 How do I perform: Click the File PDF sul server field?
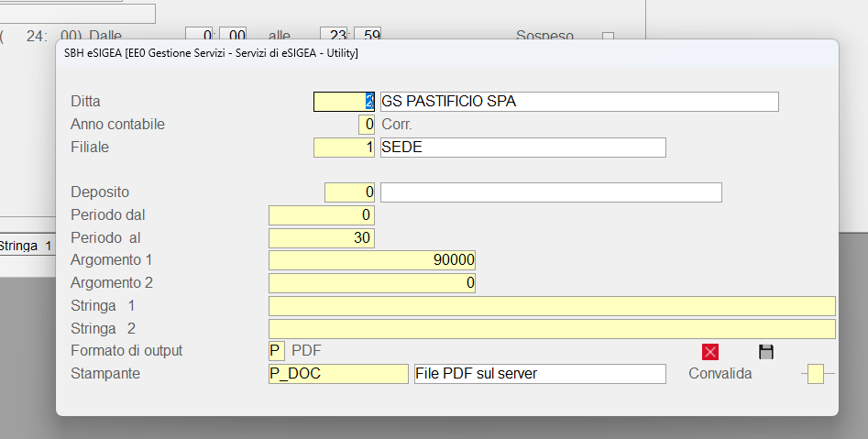point(540,374)
